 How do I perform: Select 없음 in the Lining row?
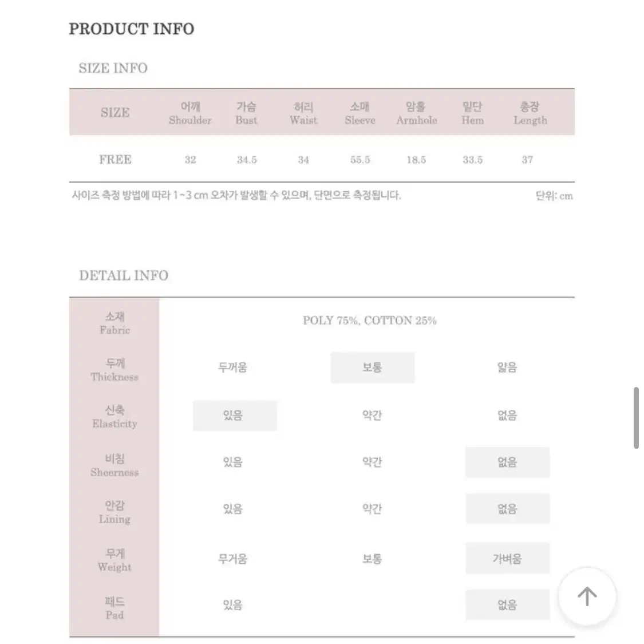click(x=508, y=509)
